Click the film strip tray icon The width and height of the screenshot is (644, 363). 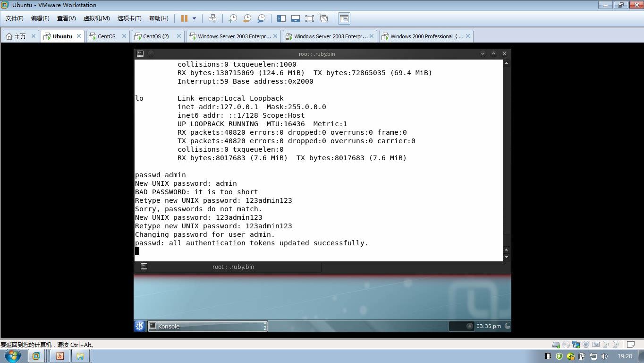click(549, 356)
